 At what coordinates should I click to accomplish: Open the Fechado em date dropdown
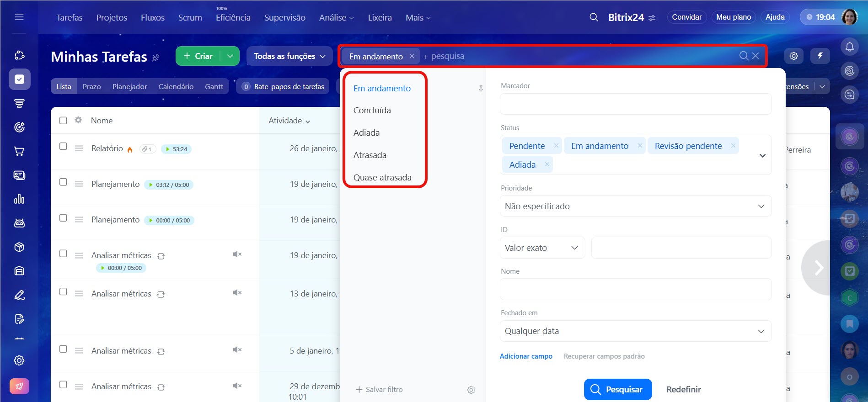(x=635, y=331)
